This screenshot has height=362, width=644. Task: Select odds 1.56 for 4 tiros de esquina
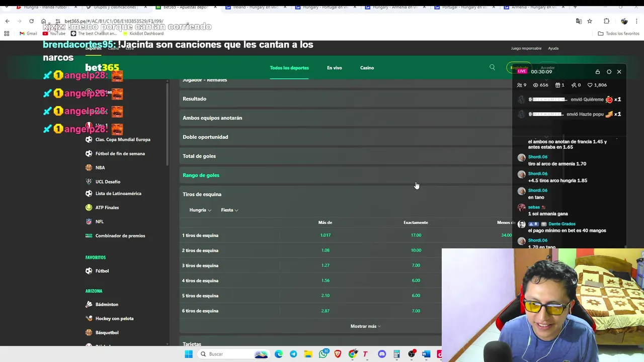click(x=326, y=281)
